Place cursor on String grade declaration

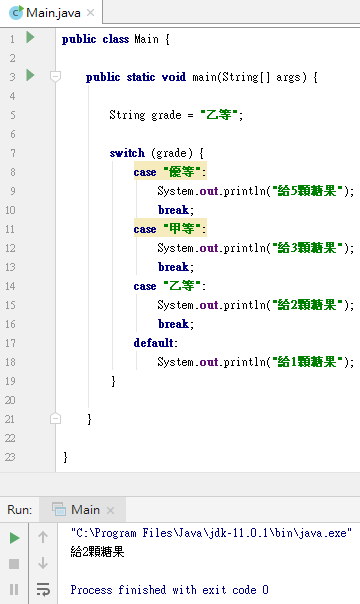(x=176, y=115)
